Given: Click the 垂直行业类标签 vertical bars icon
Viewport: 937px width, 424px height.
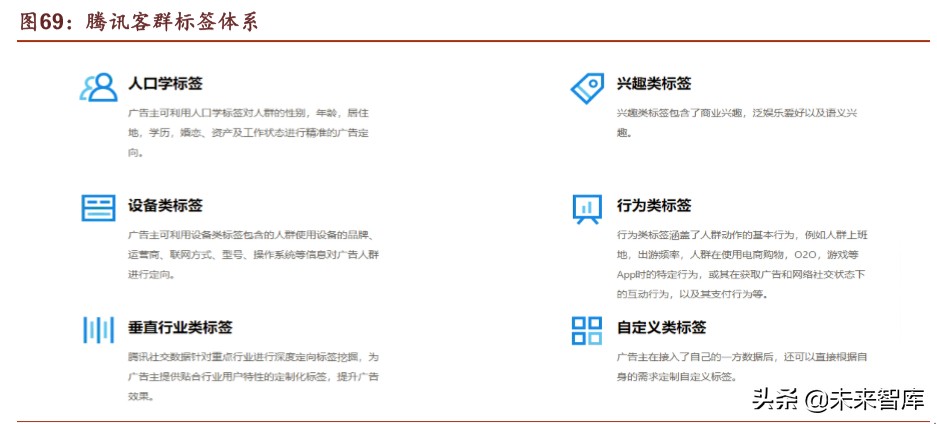Looking at the screenshot, I should [x=99, y=329].
